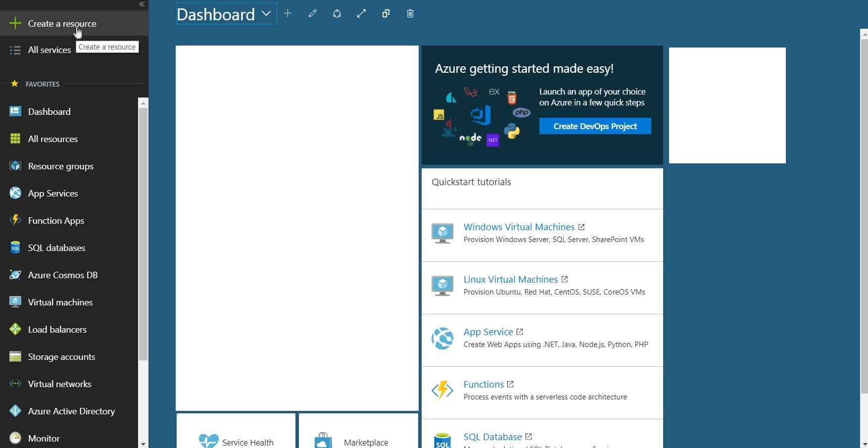Click the sidebar scrollbar down arrow
The height and width of the screenshot is (448, 868).
point(143,444)
